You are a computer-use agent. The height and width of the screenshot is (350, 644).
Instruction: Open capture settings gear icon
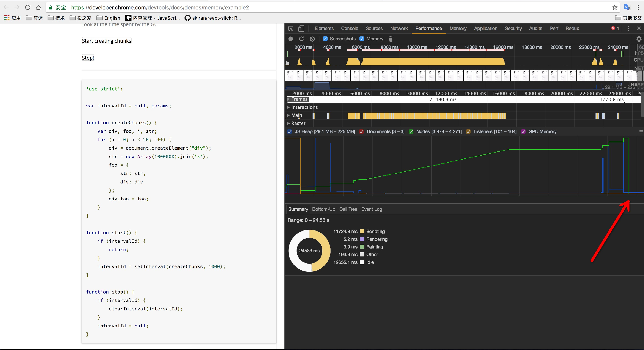click(639, 39)
